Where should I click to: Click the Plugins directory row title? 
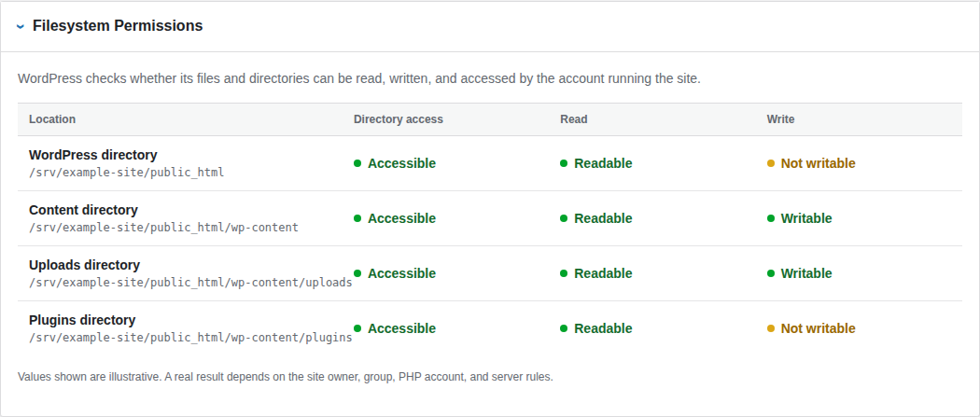82,320
